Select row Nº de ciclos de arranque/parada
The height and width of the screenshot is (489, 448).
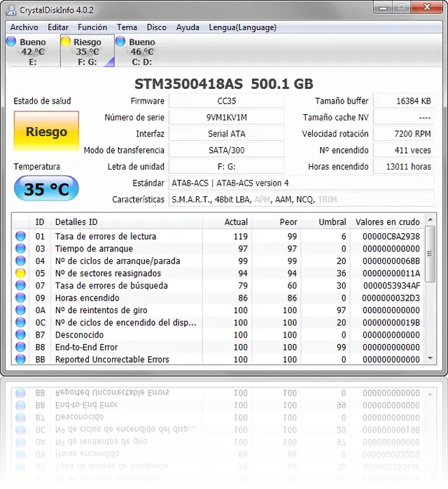click(218, 261)
